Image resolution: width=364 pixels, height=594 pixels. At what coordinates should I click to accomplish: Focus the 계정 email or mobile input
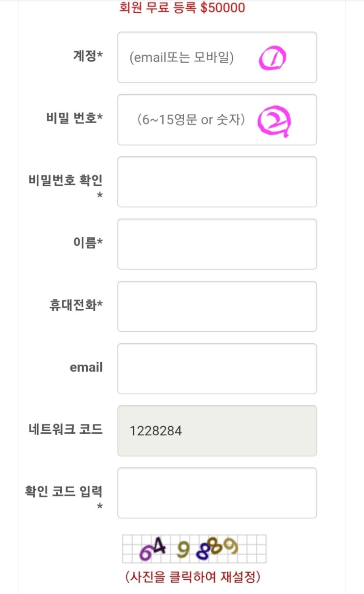217,57
